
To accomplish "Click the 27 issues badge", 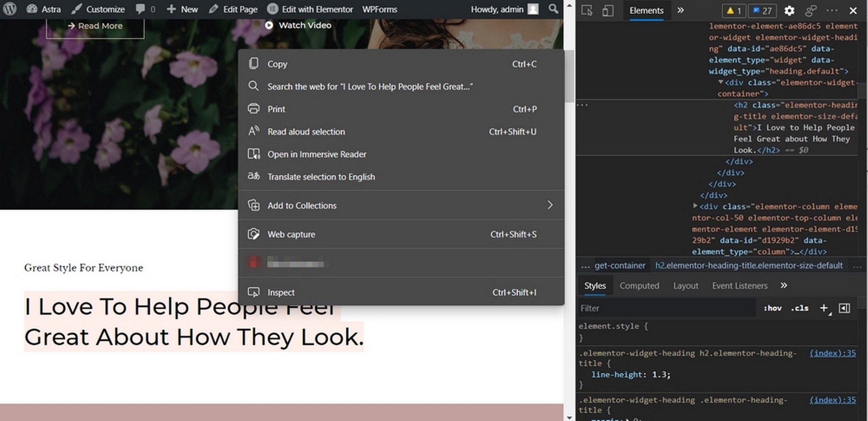I will click(x=762, y=11).
